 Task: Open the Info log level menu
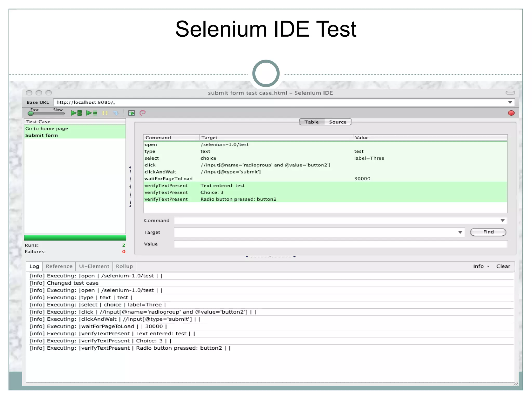pyautogui.click(x=481, y=266)
